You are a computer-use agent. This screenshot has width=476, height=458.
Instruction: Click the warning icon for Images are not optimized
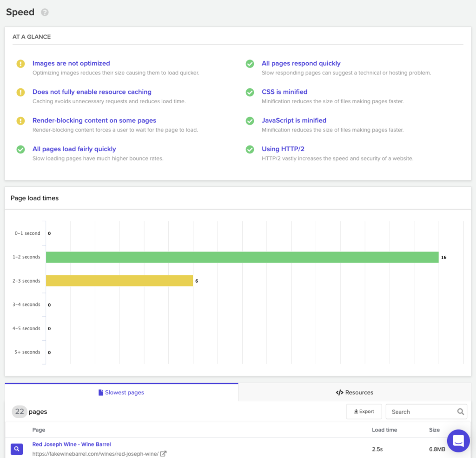20,64
